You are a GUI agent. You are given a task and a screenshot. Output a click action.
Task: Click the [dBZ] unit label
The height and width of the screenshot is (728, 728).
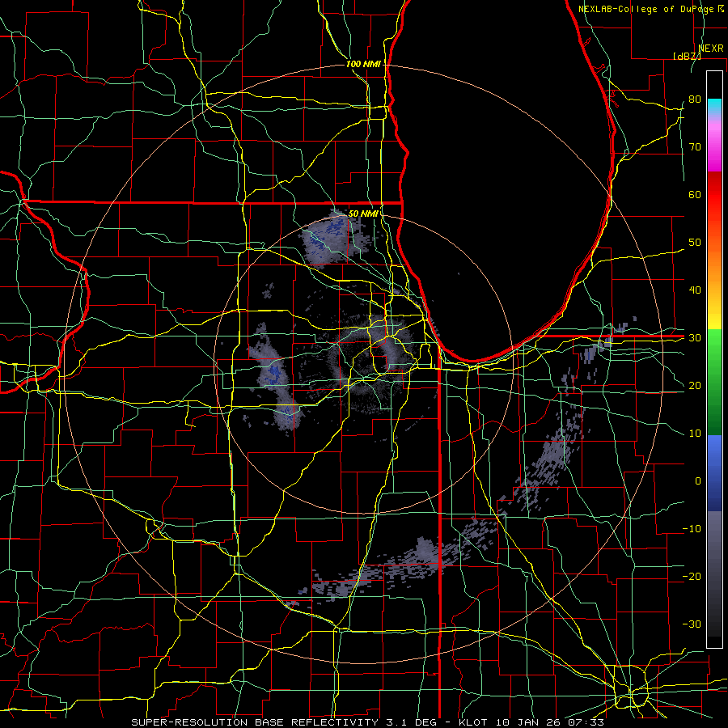click(x=687, y=56)
